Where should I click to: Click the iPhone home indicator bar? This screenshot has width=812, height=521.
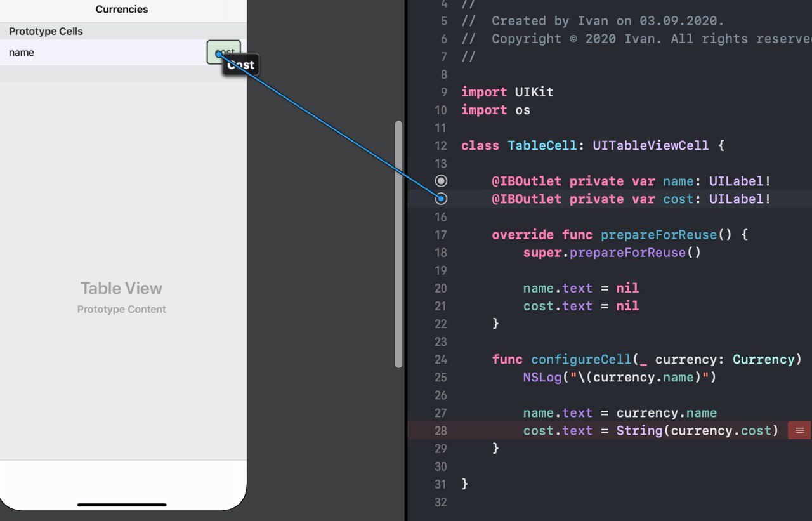[x=122, y=505]
